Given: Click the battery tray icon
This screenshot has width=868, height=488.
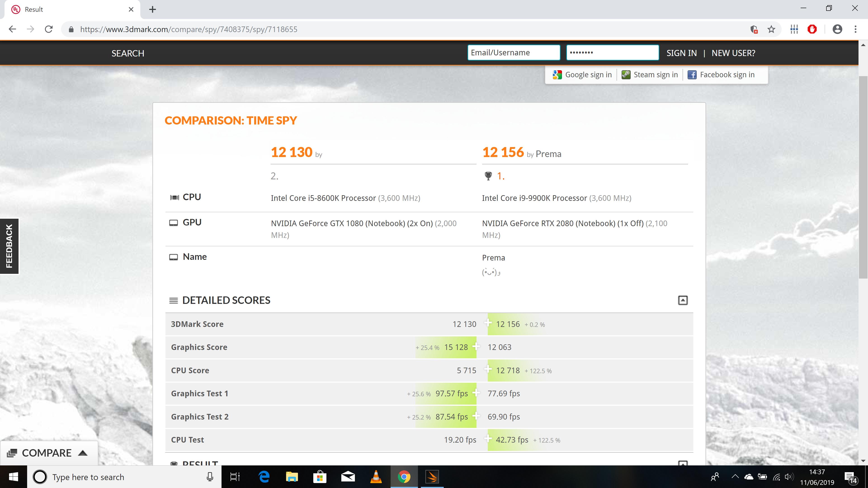Looking at the screenshot, I should click(x=762, y=477).
